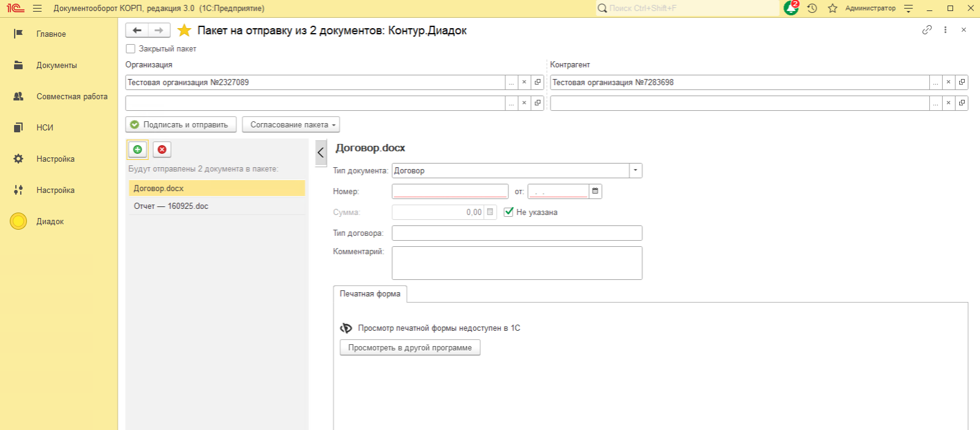Screen dimensions: 980x430
Task: Navigate back with the left arrow
Action: click(x=137, y=30)
